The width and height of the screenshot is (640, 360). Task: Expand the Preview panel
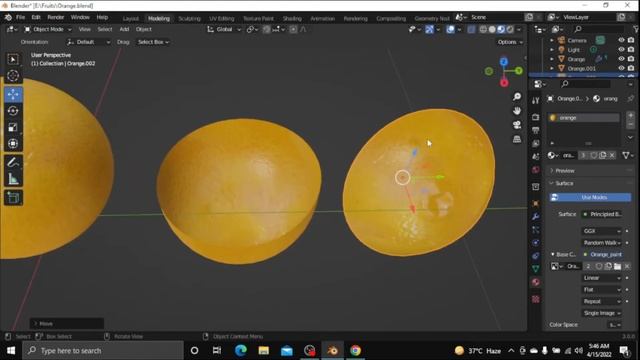click(564, 171)
